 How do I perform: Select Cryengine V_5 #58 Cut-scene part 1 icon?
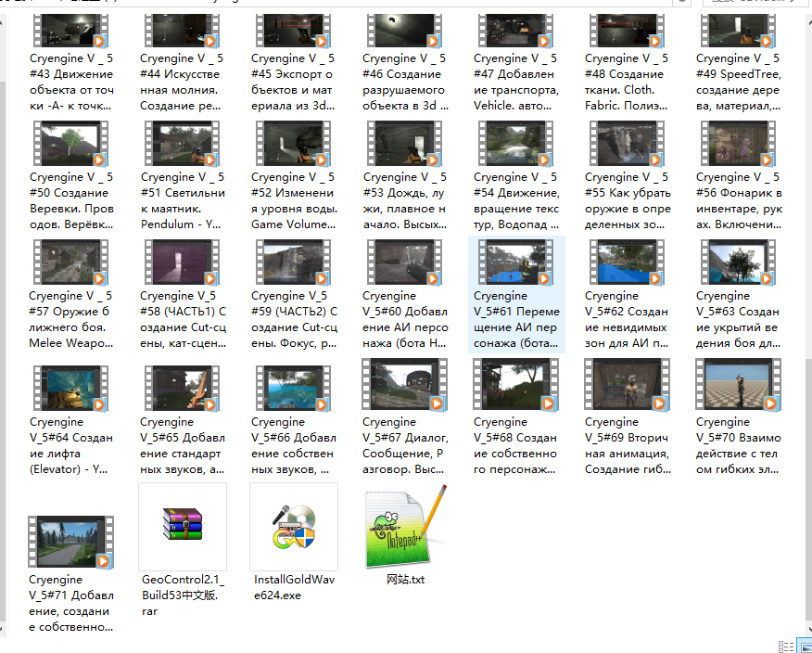point(183,262)
